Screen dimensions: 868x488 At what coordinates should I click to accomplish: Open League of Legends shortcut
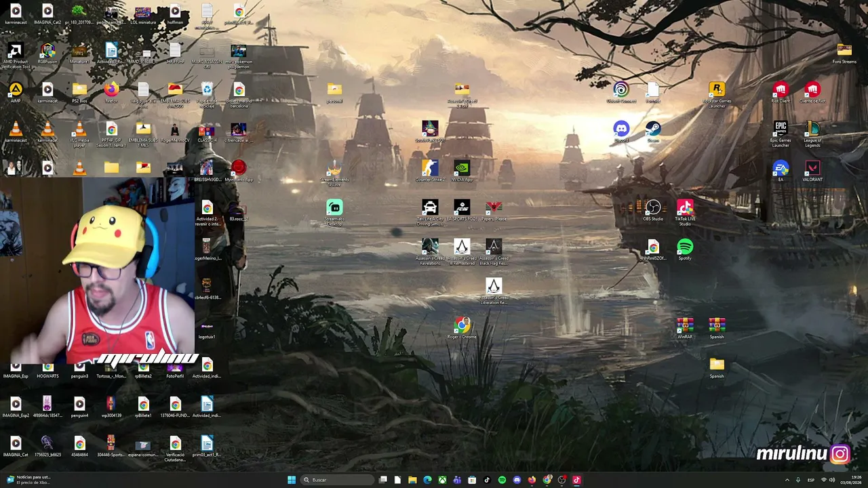812,135
